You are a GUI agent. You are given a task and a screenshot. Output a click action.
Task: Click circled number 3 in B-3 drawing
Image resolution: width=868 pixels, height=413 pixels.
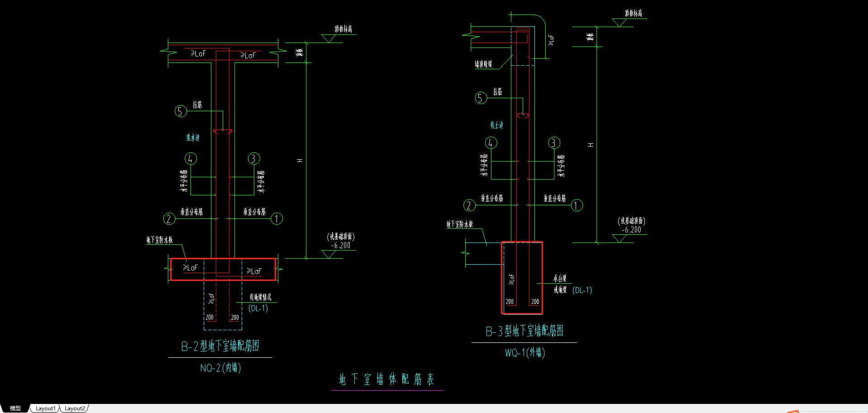point(554,143)
